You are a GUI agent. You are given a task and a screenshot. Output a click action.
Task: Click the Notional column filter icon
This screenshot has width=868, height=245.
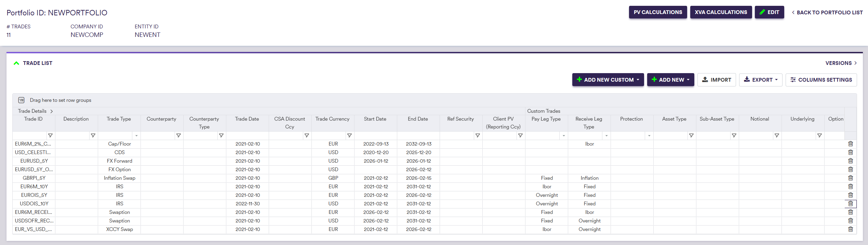click(777, 136)
